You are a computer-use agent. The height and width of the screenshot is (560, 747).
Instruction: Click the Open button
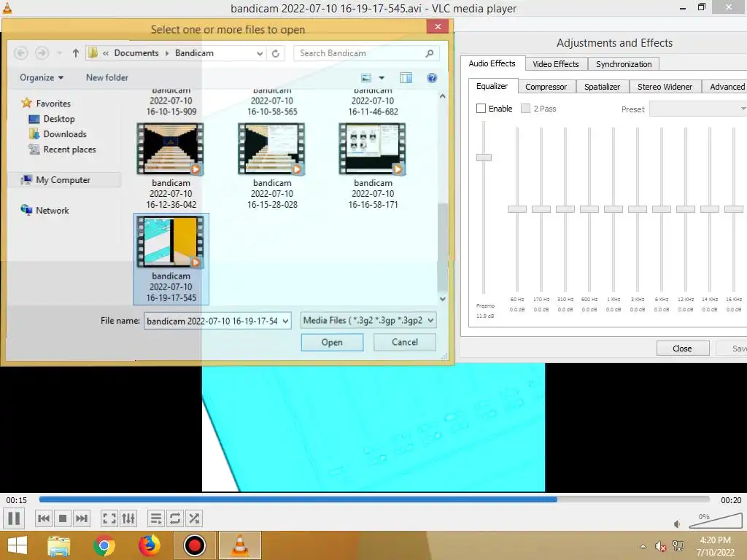tap(332, 342)
